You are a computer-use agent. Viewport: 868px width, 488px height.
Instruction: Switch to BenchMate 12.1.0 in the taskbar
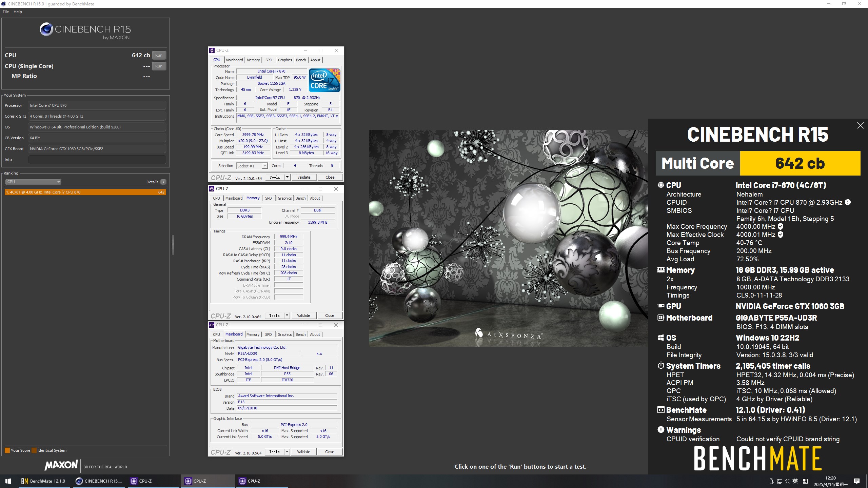[x=43, y=481]
